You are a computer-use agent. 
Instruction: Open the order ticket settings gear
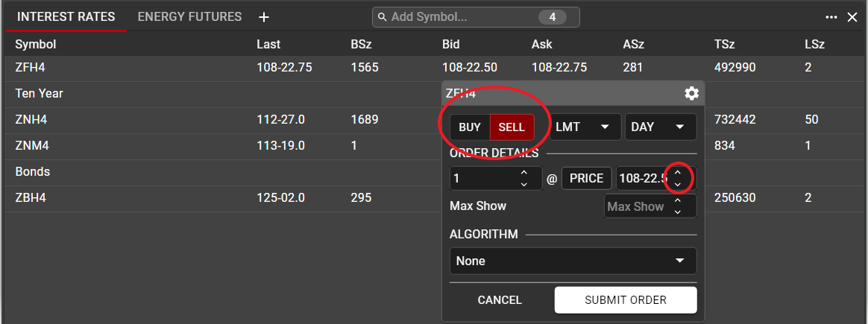click(691, 93)
